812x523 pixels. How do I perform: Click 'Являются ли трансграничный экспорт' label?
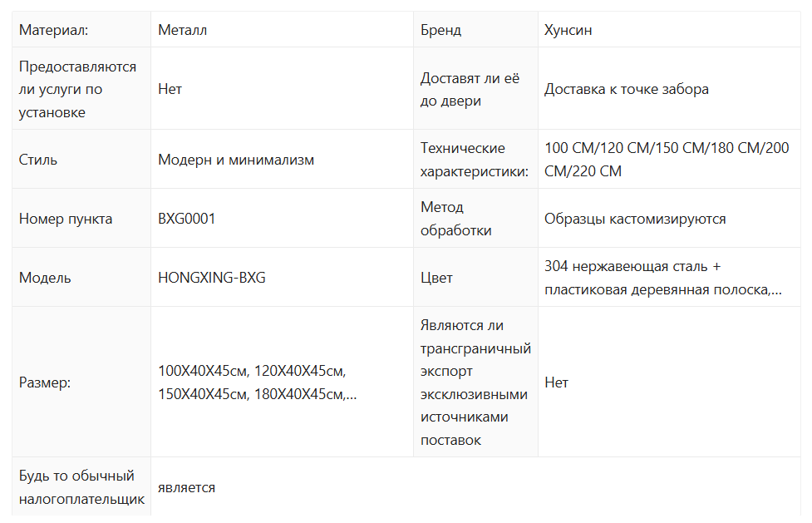click(475, 382)
